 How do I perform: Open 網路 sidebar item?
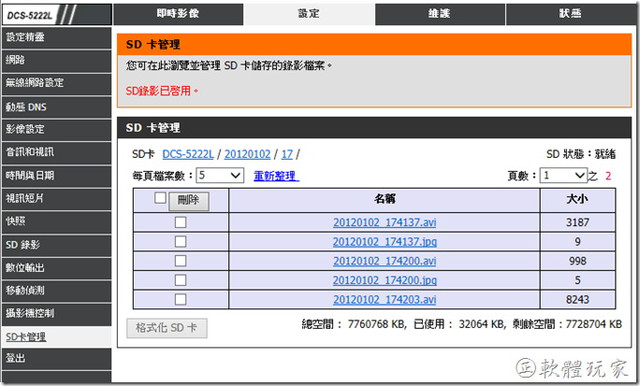tap(56, 60)
